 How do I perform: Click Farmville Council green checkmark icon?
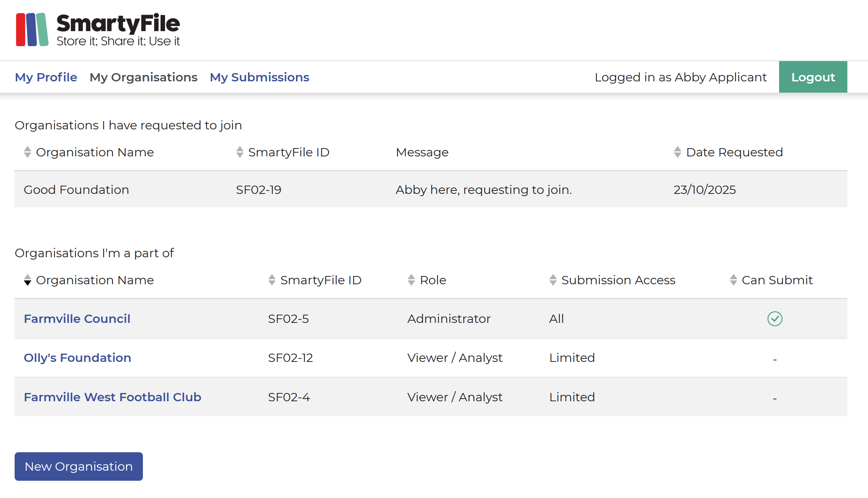pyautogui.click(x=775, y=319)
